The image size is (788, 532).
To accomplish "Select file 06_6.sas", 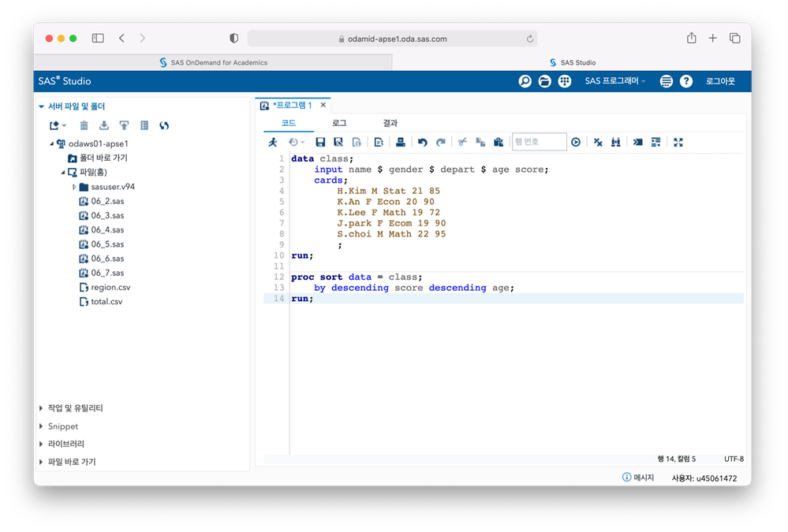I will [102, 259].
